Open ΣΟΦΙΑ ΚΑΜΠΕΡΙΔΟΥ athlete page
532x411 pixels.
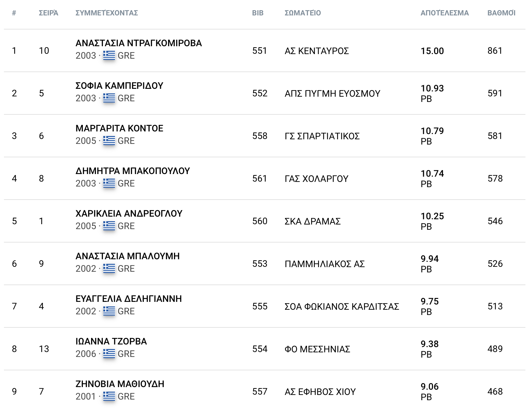[x=119, y=86]
